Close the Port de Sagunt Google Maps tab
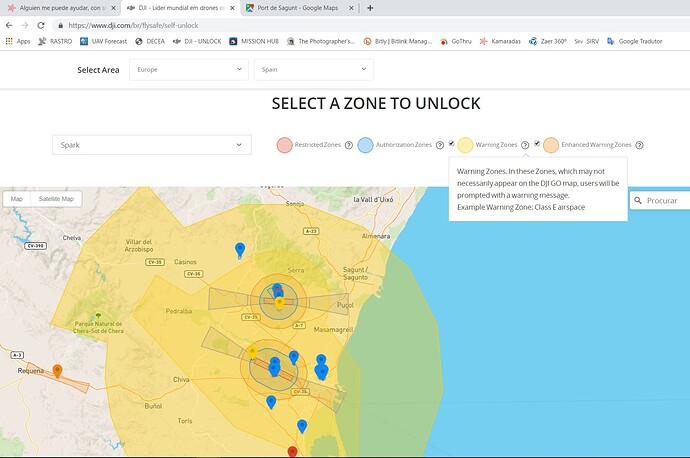Image resolution: width=690 pixels, height=458 pixels. pos(351,8)
